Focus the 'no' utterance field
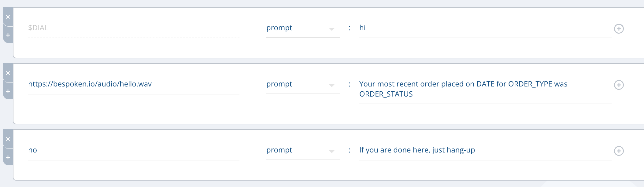644x187 pixels. [x=133, y=150]
